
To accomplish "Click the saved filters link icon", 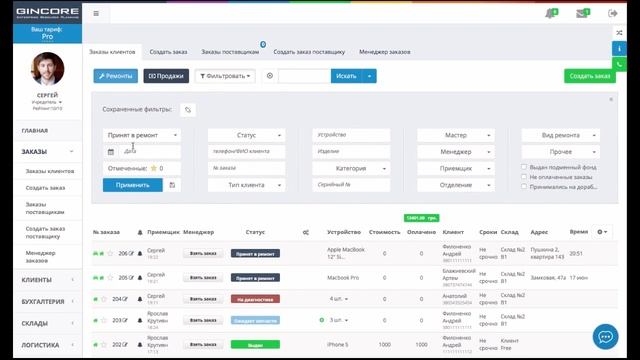I will coord(188,110).
